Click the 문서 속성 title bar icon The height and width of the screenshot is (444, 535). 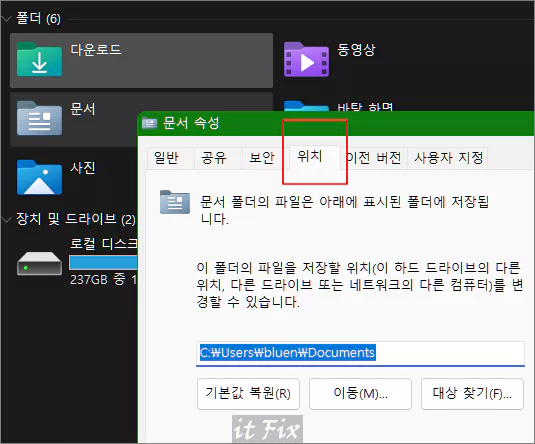tap(149, 123)
